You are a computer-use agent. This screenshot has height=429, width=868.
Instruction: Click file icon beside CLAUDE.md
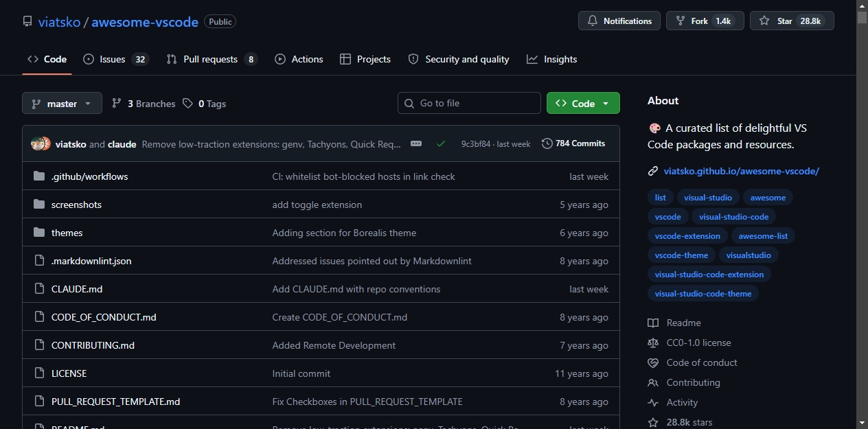[39, 289]
